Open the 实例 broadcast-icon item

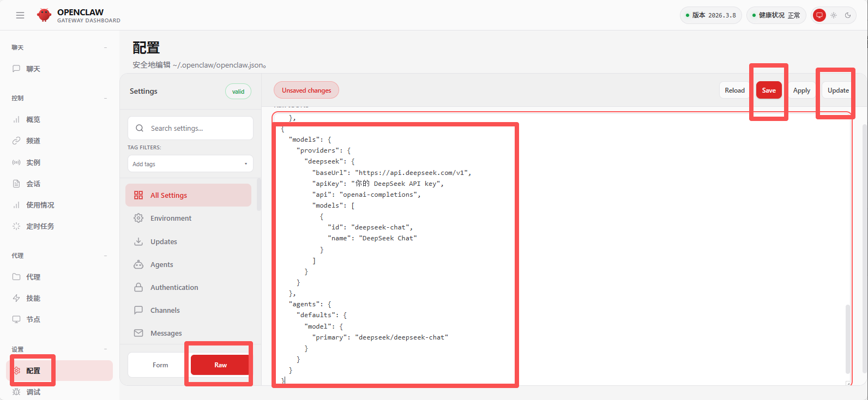pyautogui.click(x=59, y=162)
